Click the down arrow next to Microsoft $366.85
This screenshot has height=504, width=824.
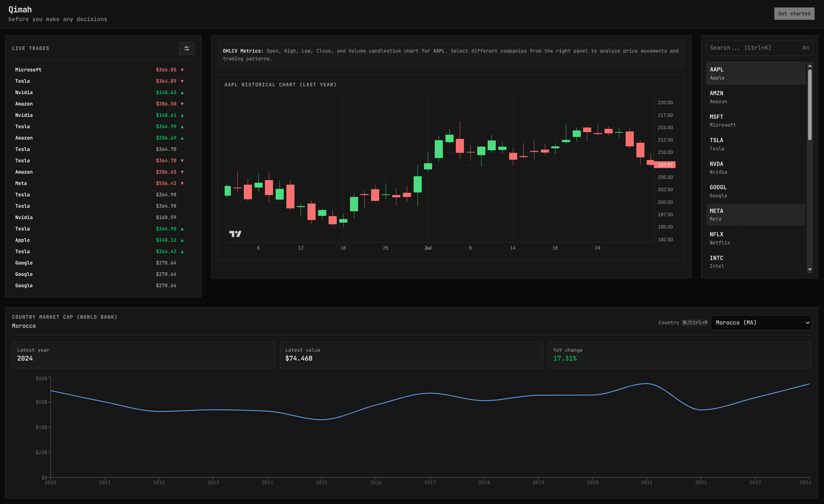tap(182, 70)
